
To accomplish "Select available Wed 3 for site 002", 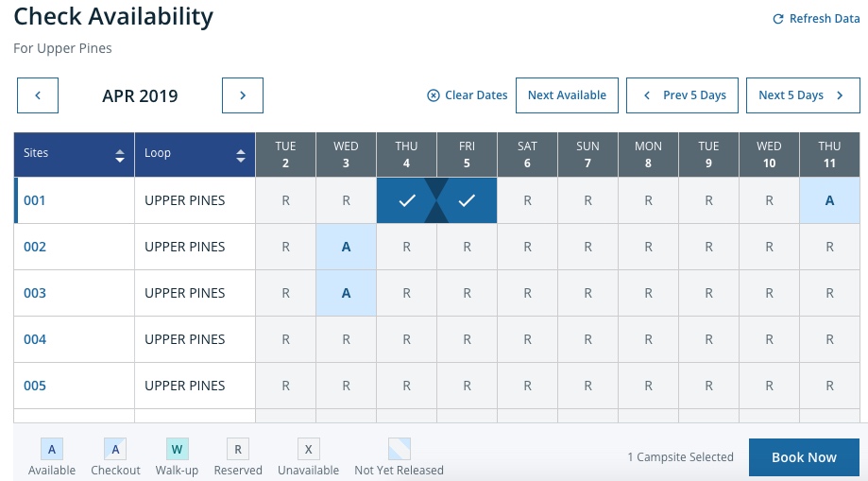I will coord(346,247).
